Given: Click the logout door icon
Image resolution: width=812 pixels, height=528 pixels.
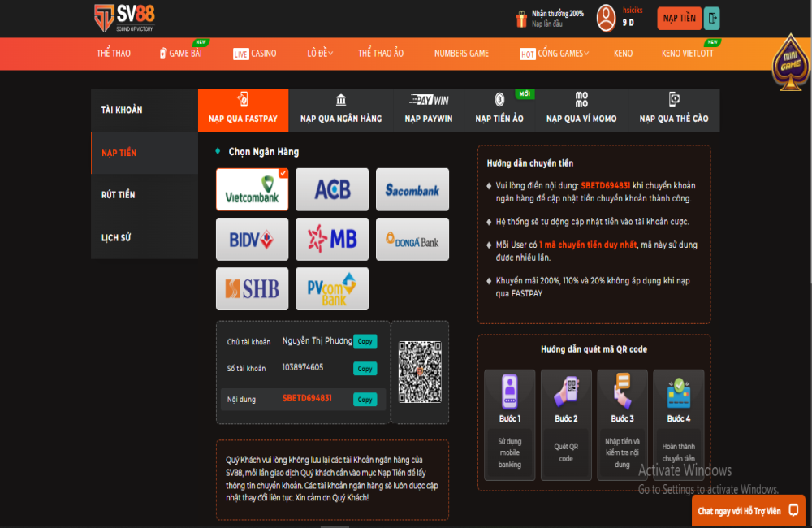Looking at the screenshot, I should click(x=712, y=18).
